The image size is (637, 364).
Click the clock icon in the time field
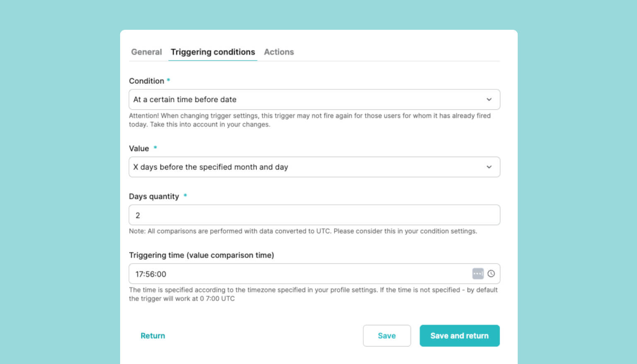(x=491, y=273)
